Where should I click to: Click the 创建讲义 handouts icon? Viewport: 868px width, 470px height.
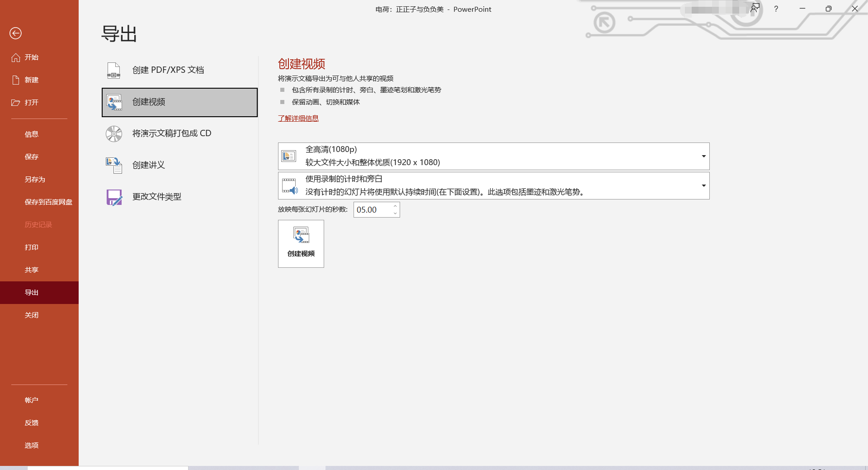pyautogui.click(x=113, y=165)
